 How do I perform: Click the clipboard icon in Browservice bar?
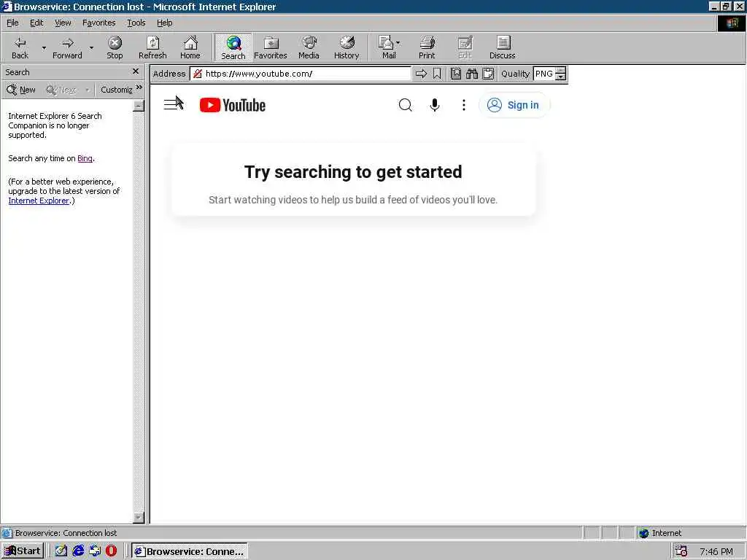pyautogui.click(x=488, y=74)
